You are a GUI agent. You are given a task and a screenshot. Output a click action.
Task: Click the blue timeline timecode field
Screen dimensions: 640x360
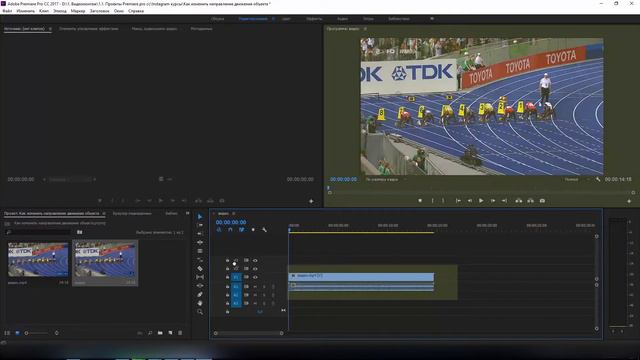pyautogui.click(x=231, y=222)
